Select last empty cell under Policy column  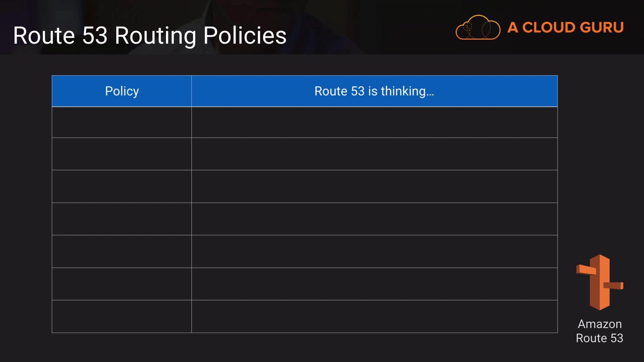pyautogui.click(x=122, y=316)
